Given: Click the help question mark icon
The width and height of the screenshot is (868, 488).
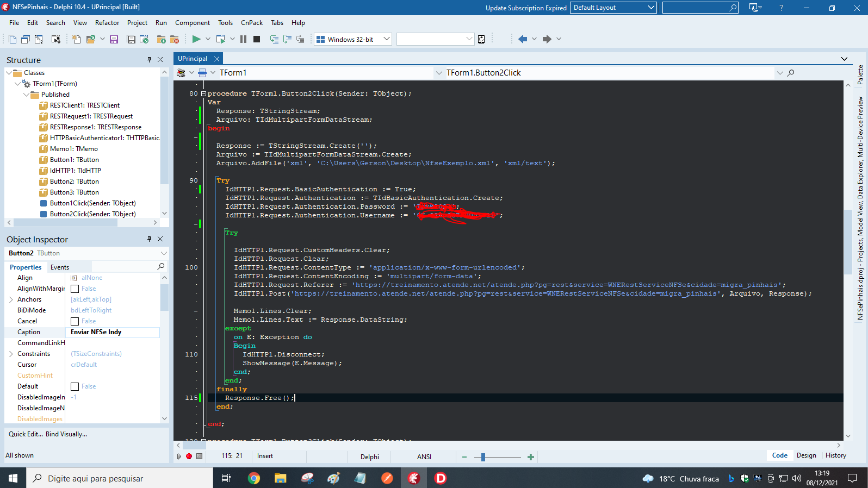Looking at the screenshot, I should pyautogui.click(x=782, y=8).
